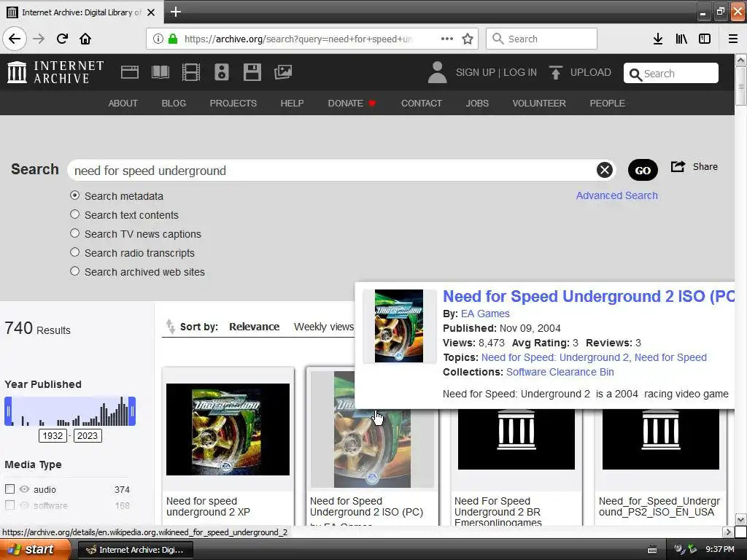The height and width of the screenshot is (560, 747).
Task: Select Search metadata option
Action: pos(75,195)
